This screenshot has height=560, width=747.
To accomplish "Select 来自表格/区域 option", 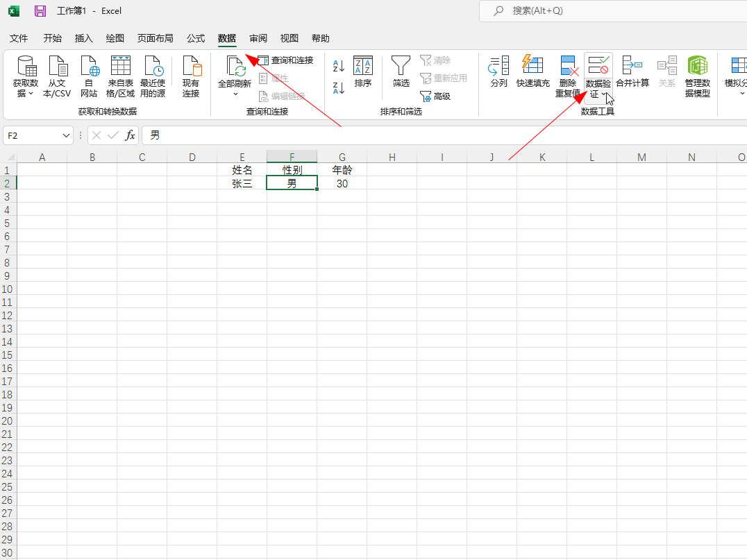I will pyautogui.click(x=121, y=76).
